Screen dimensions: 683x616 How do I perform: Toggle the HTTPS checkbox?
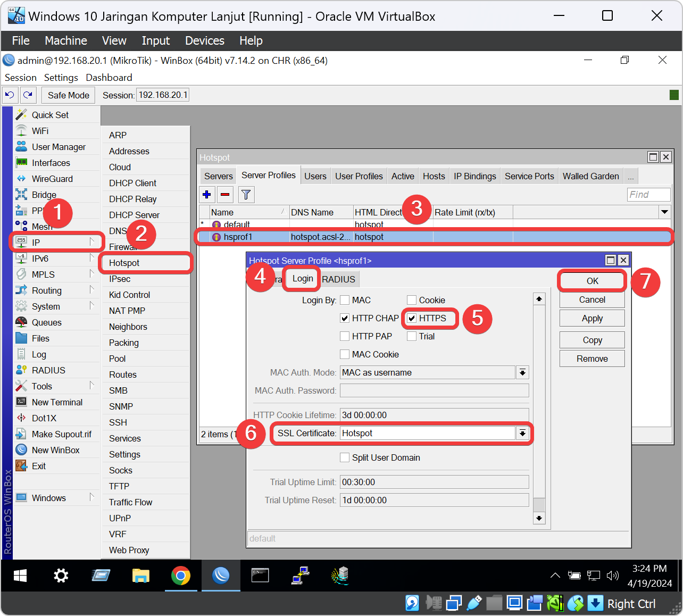412,318
